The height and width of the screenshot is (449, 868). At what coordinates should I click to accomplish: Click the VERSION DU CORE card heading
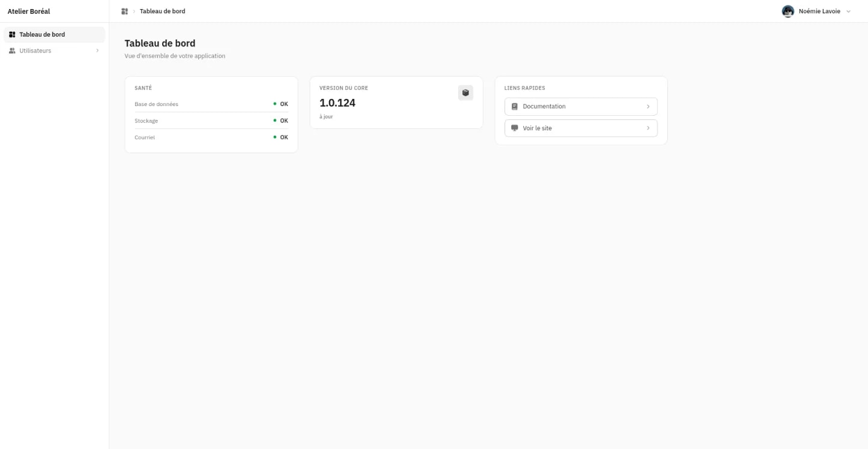[x=344, y=88]
